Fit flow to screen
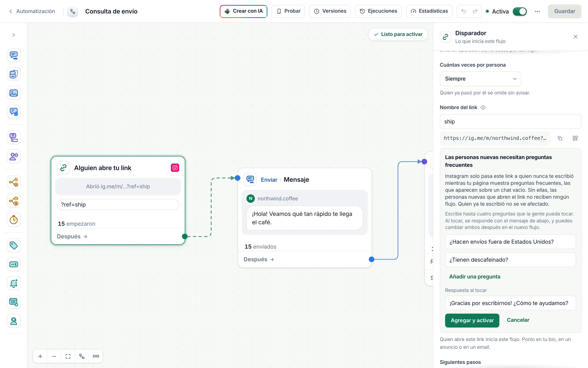This screenshot has height=368, width=588. [x=68, y=356]
